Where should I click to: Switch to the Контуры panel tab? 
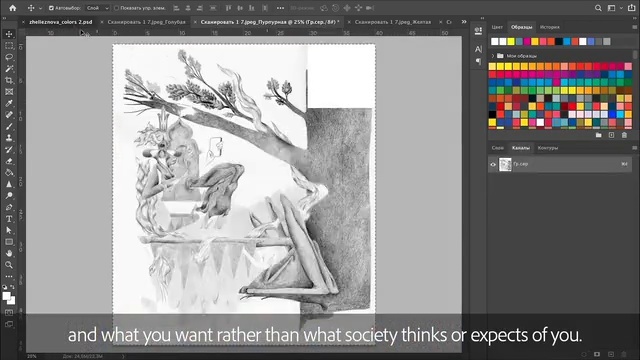tap(547, 148)
